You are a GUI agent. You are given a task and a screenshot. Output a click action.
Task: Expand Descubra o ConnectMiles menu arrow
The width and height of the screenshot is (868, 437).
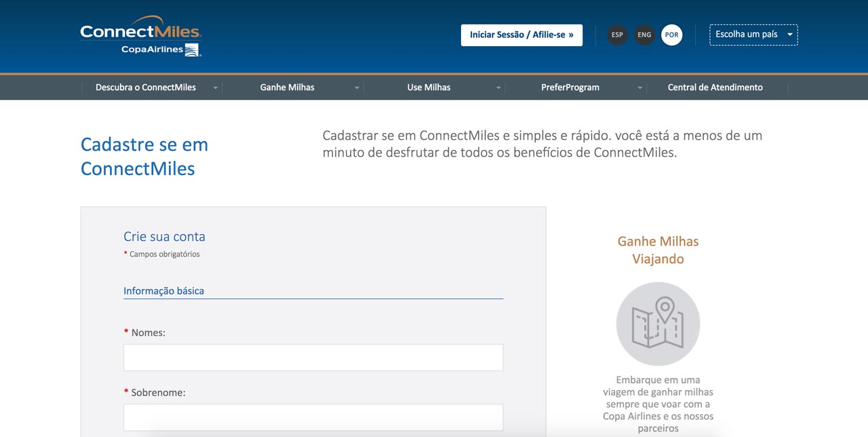[216, 88]
